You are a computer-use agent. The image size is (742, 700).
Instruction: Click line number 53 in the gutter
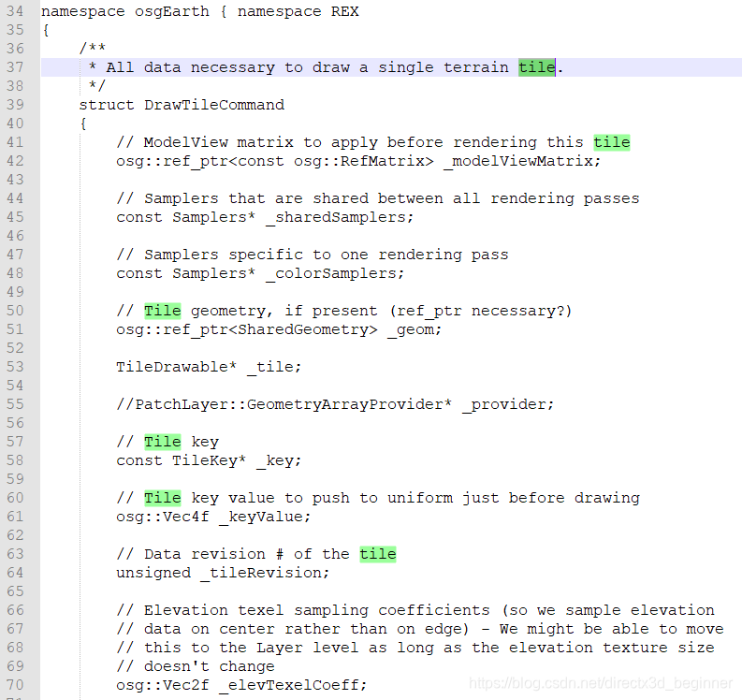pos(15,367)
